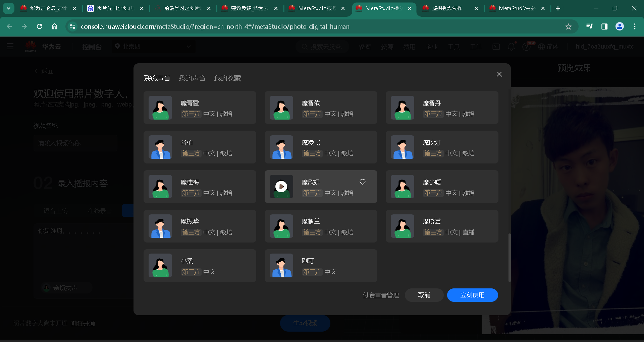Open browser side panel icon
This screenshot has width=644, height=342.
click(604, 26)
